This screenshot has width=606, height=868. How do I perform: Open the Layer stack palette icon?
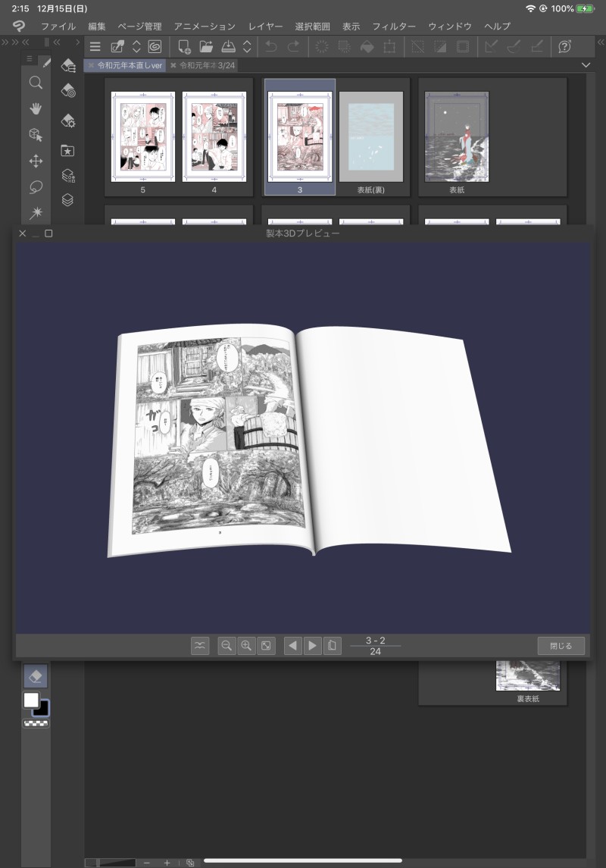point(67,200)
